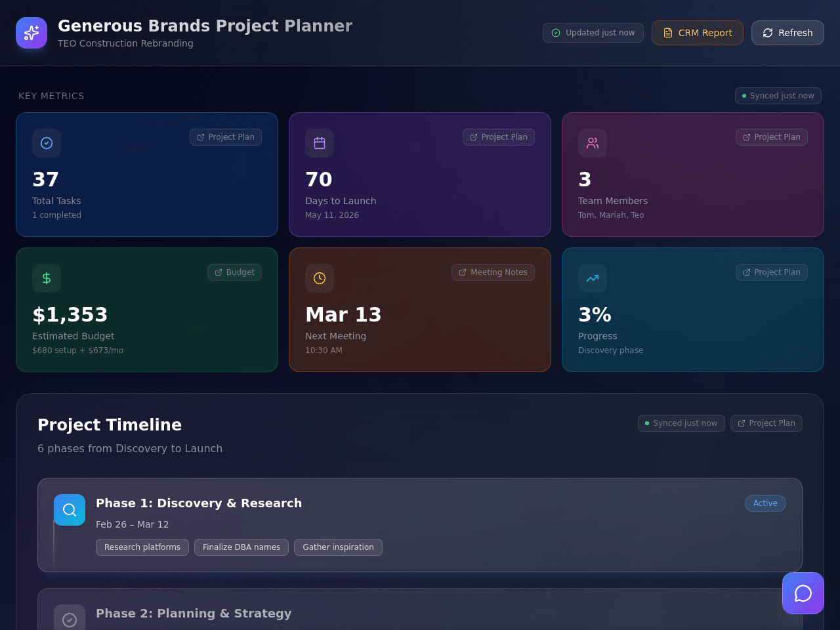Screen dimensions: 840x630
Task: Click the magnifier icon for Phase 1
Action: [70, 510]
